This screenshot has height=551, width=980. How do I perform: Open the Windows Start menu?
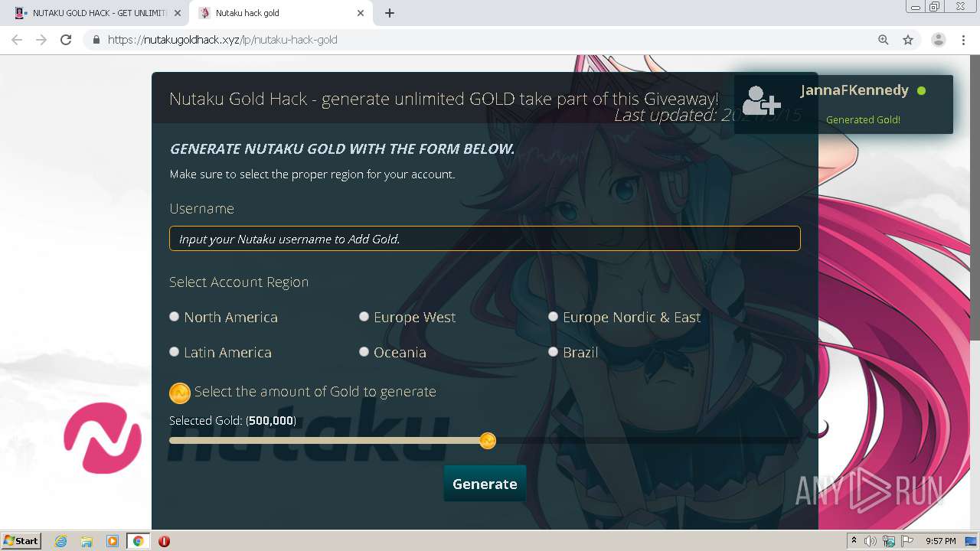(x=21, y=541)
